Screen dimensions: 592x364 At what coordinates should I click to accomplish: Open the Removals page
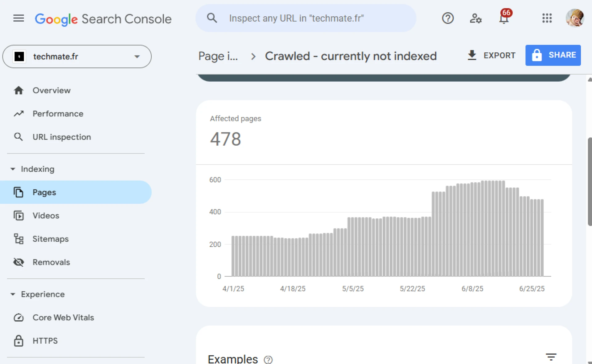click(x=51, y=262)
